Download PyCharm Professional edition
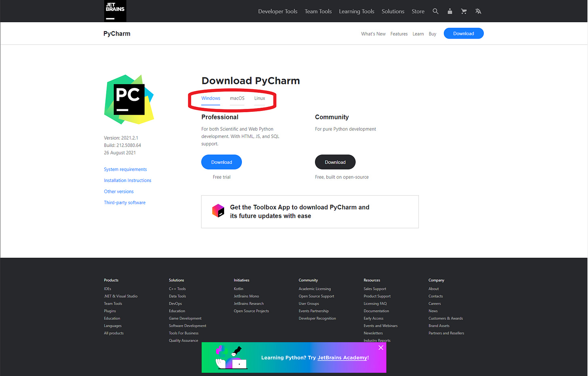The width and height of the screenshot is (588, 376). click(221, 162)
